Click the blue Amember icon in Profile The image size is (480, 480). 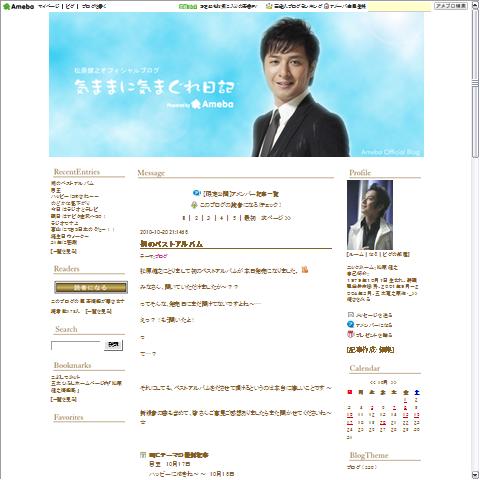[x=350, y=324]
